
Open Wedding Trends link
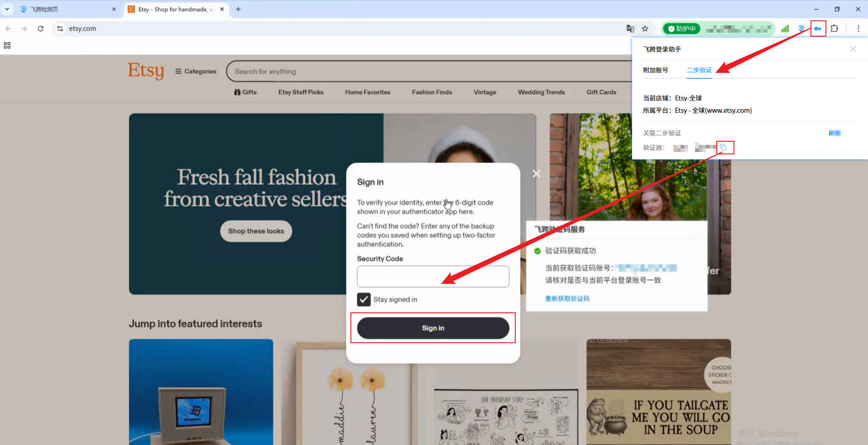coord(542,92)
